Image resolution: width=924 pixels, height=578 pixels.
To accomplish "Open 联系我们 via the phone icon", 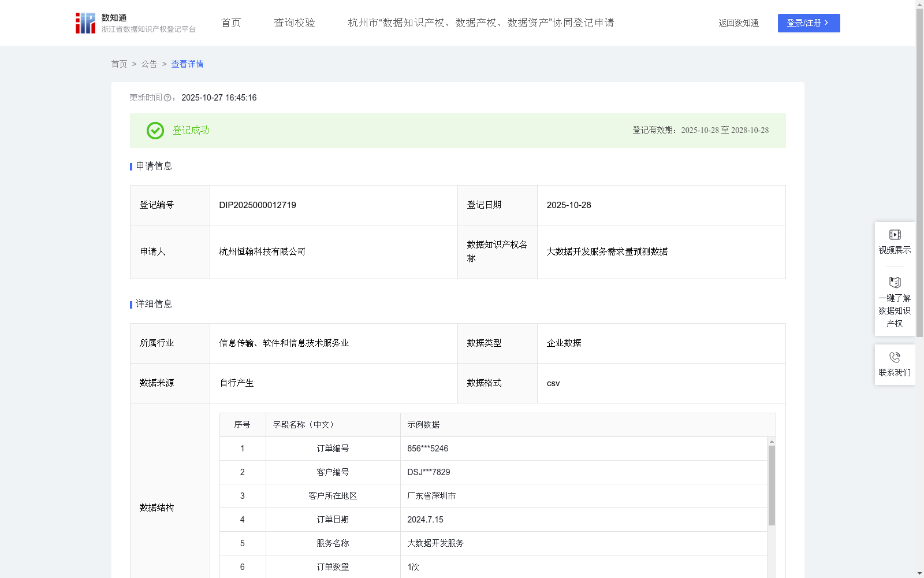I will pyautogui.click(x=895, y=357).
